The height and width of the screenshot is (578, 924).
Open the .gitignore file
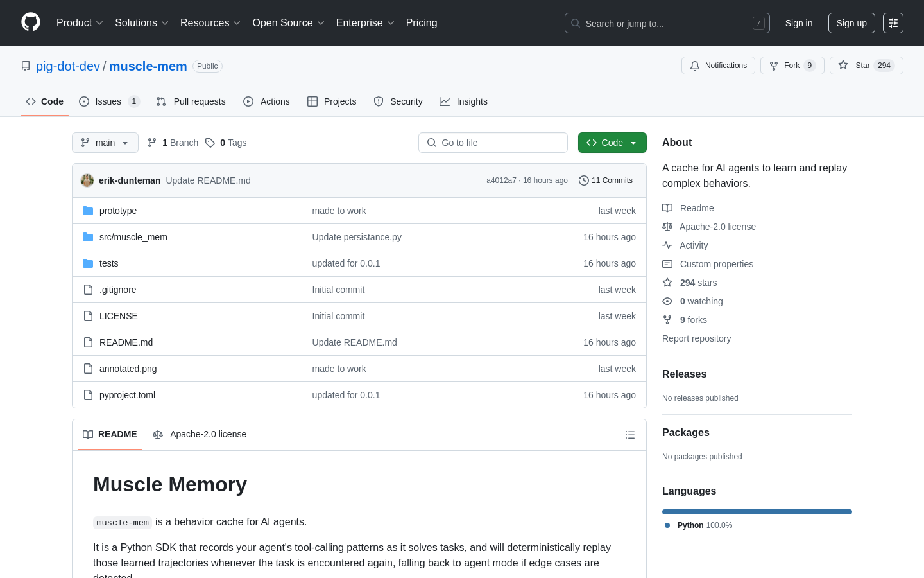coord(117,290)
